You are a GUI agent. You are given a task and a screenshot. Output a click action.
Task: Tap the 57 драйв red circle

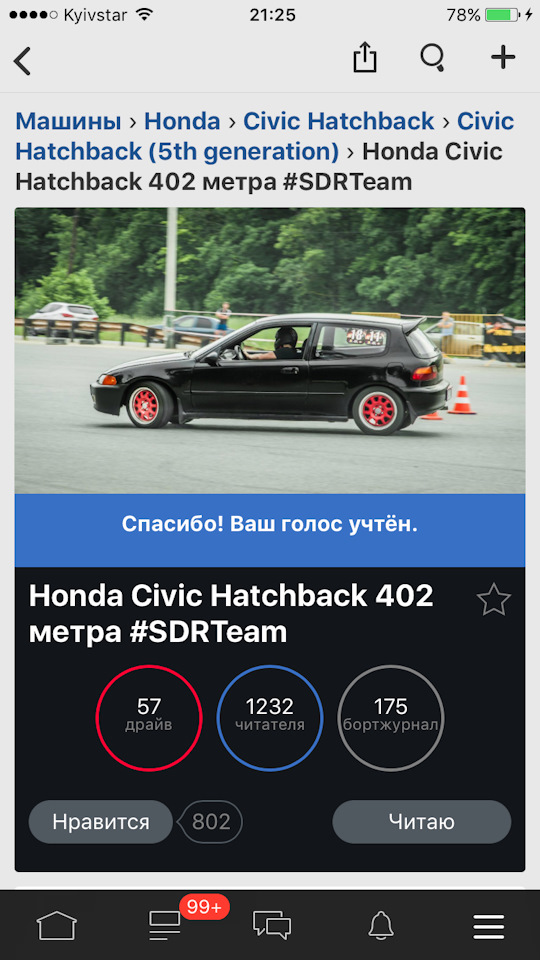(149, 718)
